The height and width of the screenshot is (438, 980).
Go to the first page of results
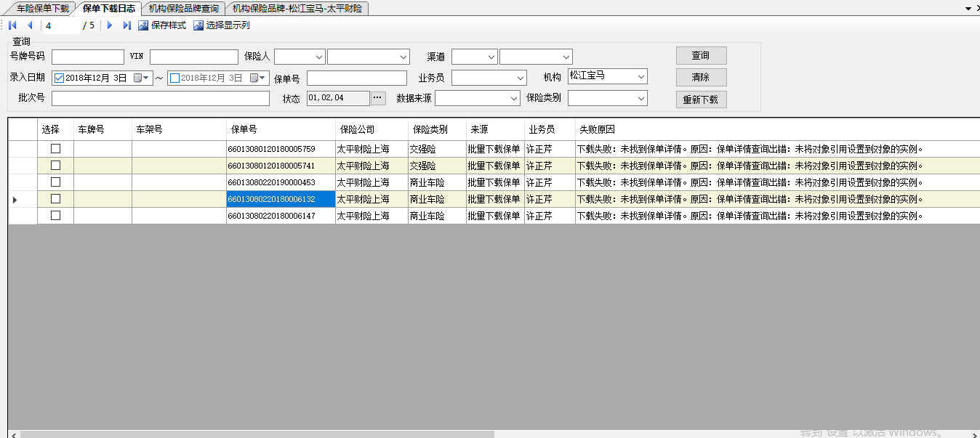pyautogui.click(x=13, y=25)
